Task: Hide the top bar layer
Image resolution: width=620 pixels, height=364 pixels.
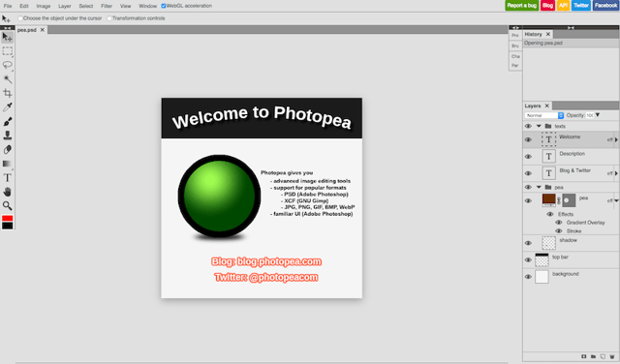Action: 528,260
